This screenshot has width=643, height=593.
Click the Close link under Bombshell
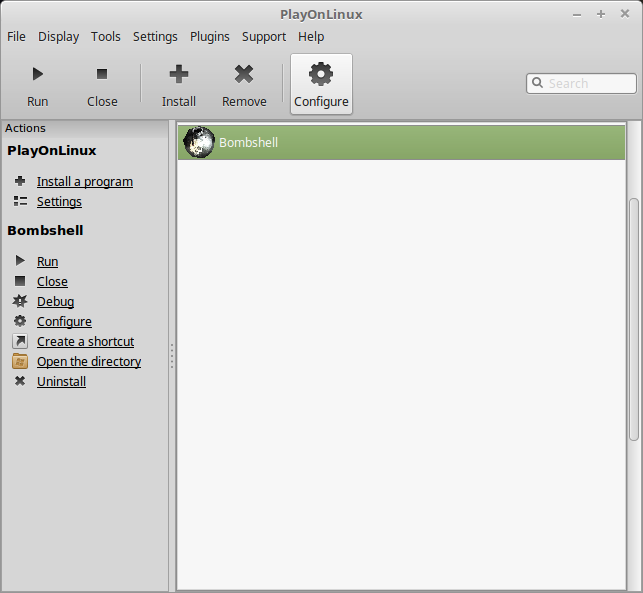52,282
